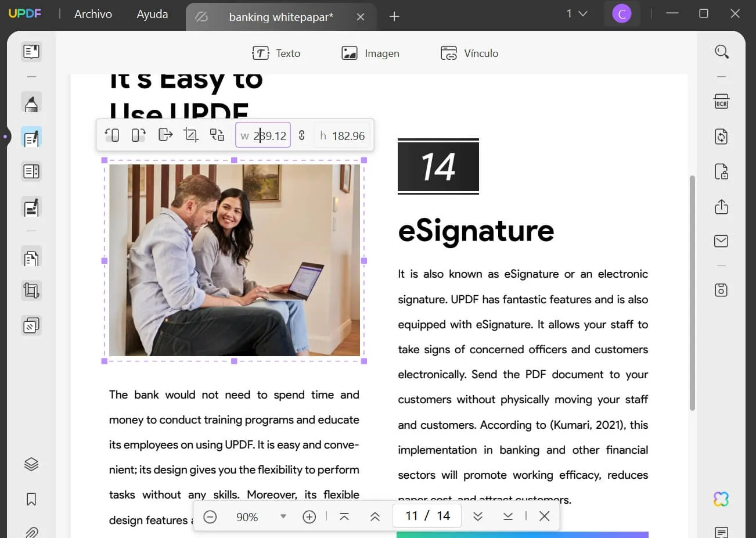Click the image height input field
The image size is (756, 538).
(342, 135)
